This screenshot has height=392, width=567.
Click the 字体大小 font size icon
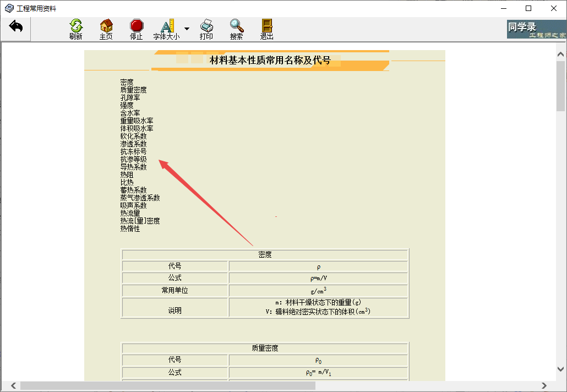[x=167, y=26]
